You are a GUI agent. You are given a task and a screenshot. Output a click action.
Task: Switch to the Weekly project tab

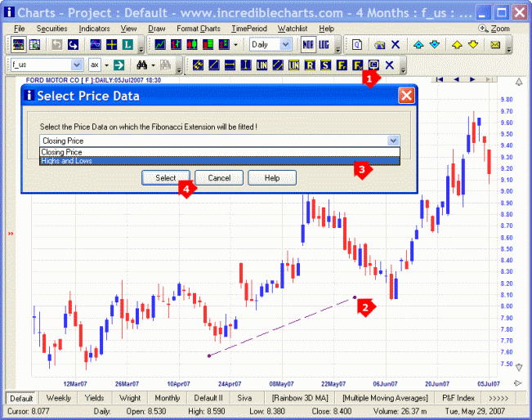pos(58,398)
